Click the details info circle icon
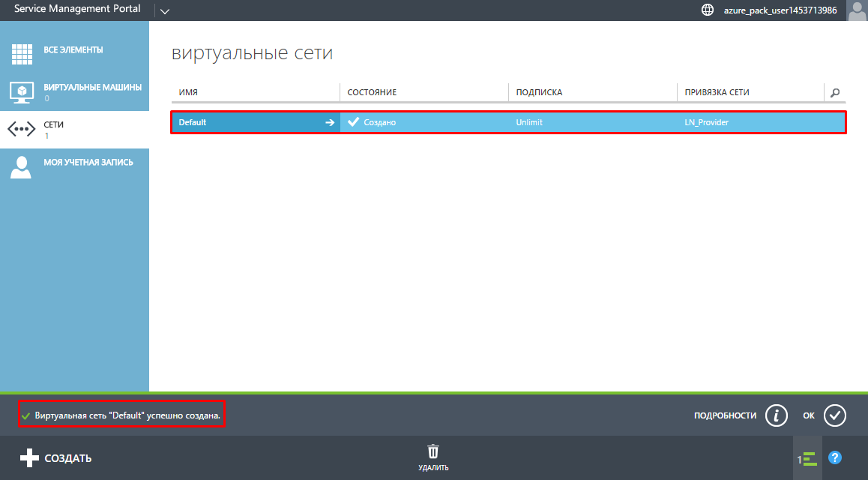This screenshot has height=480, width=868. click(777, 415)
